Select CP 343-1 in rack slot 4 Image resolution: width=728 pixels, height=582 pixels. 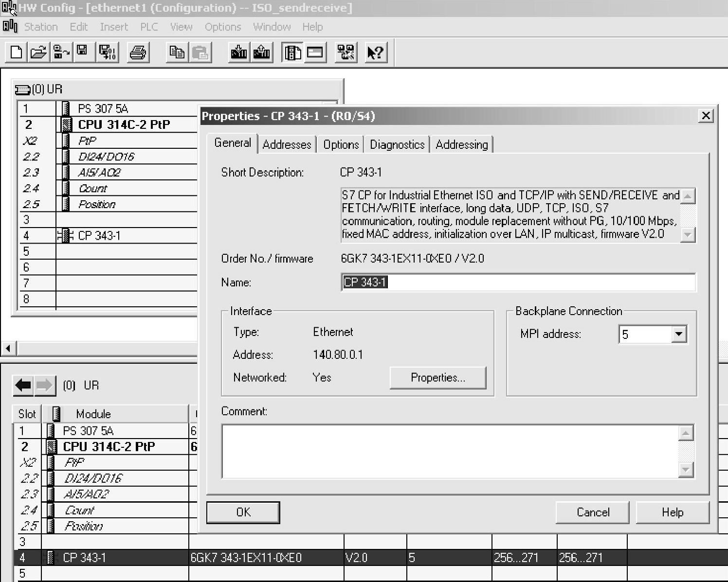point(99,236)
